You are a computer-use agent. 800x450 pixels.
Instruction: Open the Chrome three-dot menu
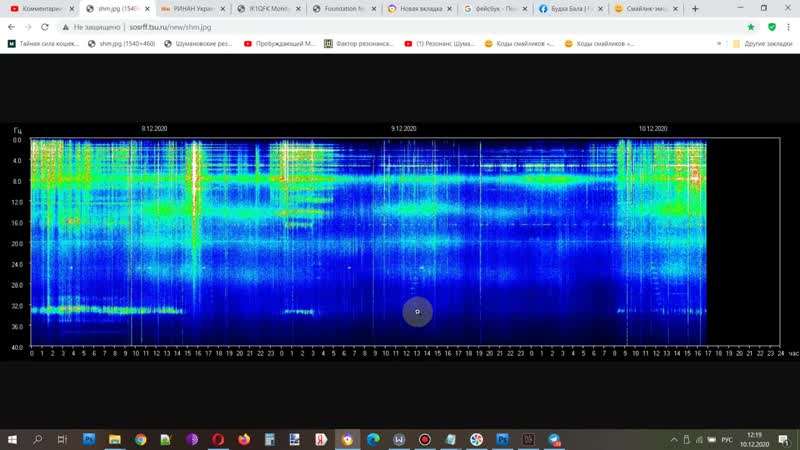[790, 27]
